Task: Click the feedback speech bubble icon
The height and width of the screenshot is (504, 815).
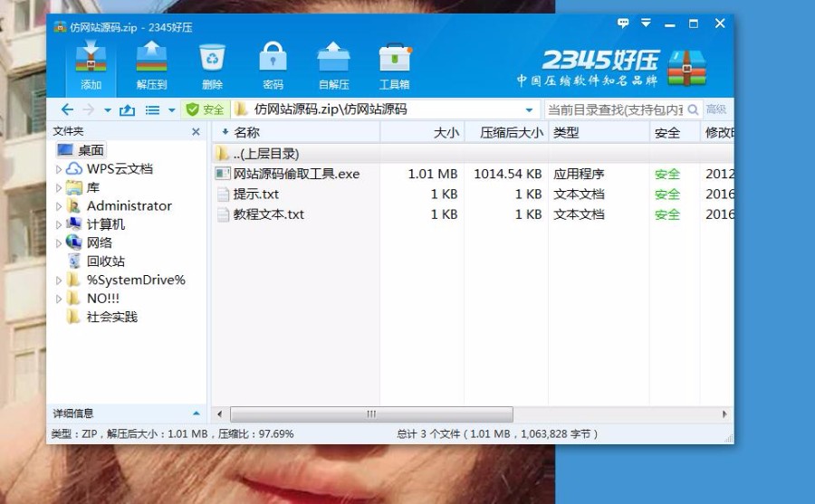Action: coord(623,23)
